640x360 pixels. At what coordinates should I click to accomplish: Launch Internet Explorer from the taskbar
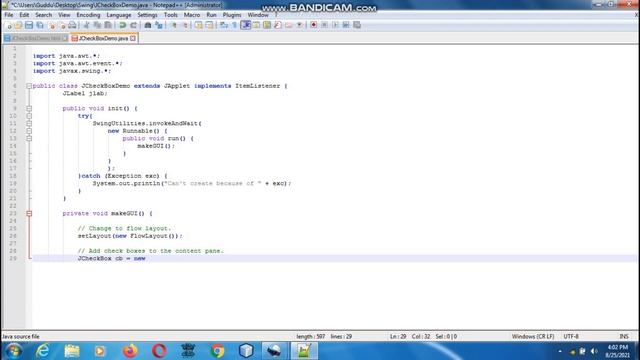click(42, 351)
